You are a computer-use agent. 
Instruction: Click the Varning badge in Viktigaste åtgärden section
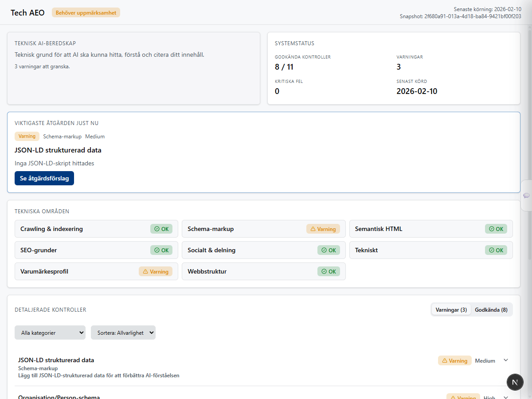pos(27,136)
